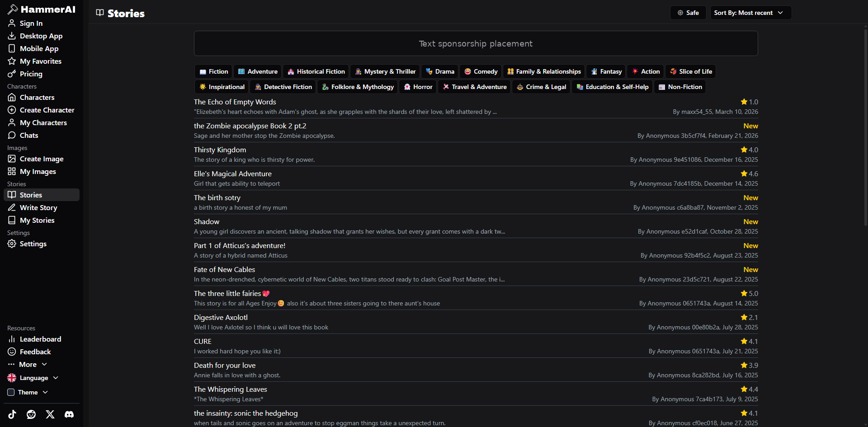Click the Feedback smiley icon
Viewport: 868px width, 427px height.
point(12,352)
